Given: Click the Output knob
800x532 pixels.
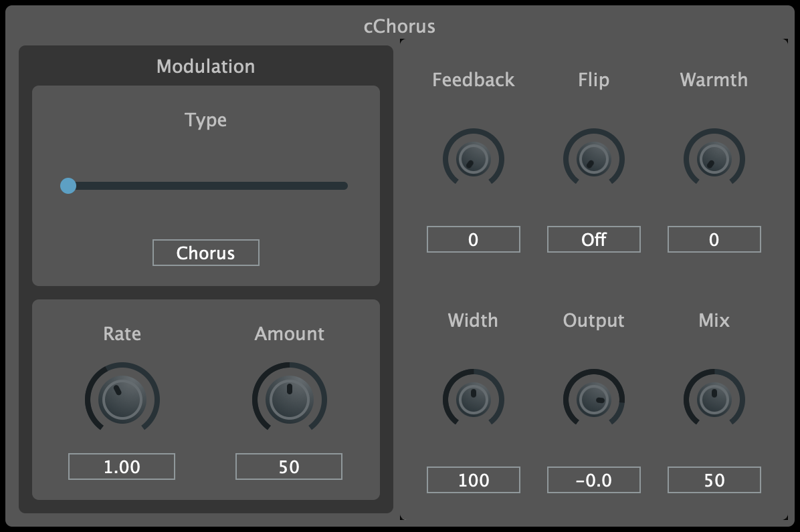Looking at the screenshot, I should click(594, 399).
